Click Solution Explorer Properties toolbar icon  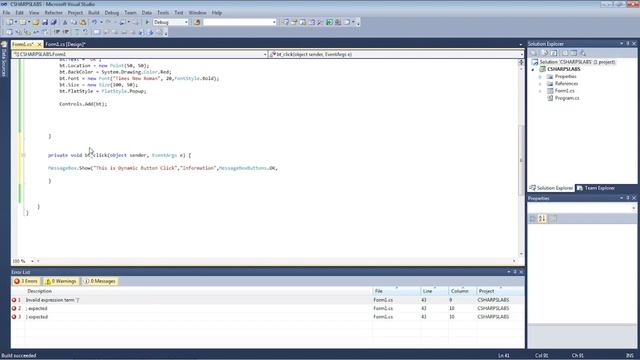533,53
